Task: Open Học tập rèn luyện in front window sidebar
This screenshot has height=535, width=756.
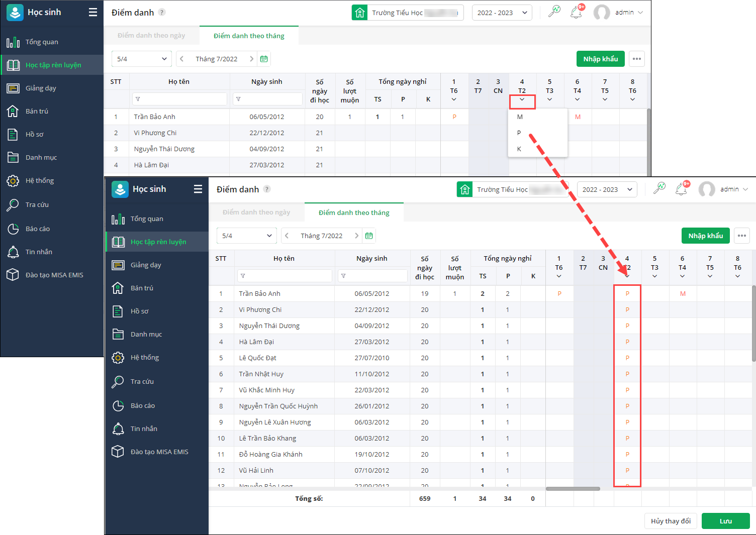Action: (157, 242)
